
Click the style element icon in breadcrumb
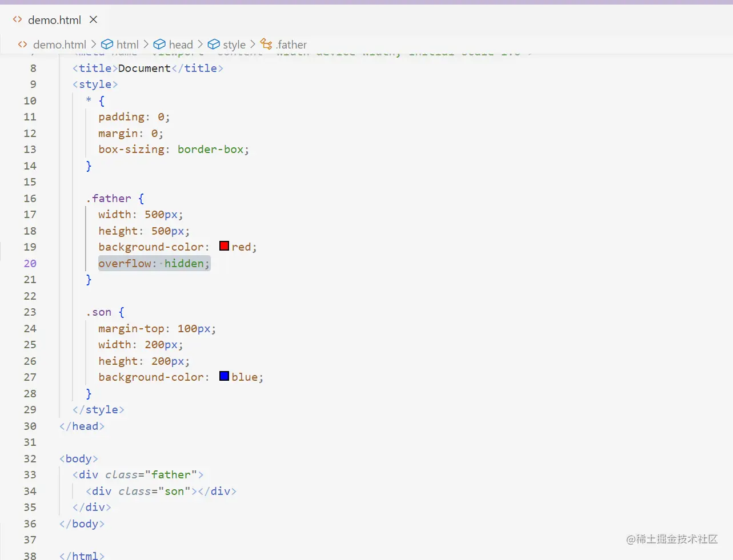tap(214, 45)
